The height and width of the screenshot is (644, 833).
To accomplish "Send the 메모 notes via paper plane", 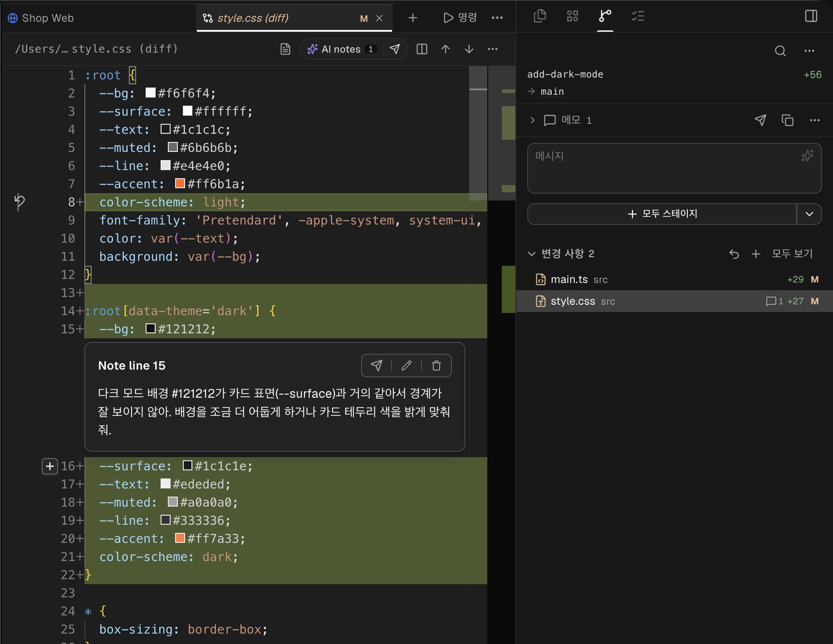I will (x=760, y=120).
